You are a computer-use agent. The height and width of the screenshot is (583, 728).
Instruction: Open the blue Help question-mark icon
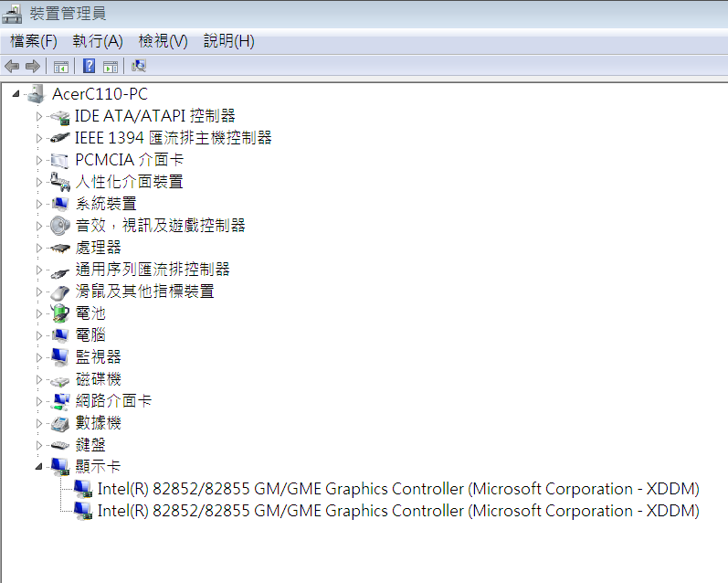point(89,66)
